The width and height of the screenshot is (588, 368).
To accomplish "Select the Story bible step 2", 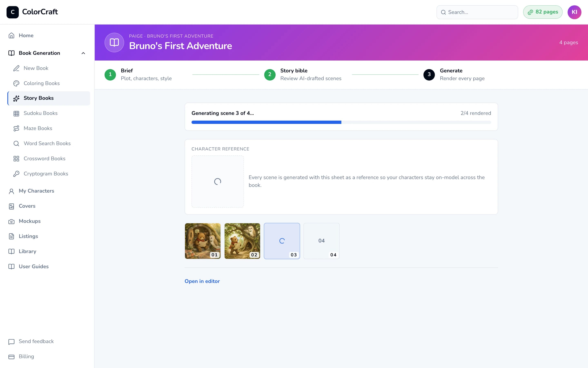I will tap(303, 74).
